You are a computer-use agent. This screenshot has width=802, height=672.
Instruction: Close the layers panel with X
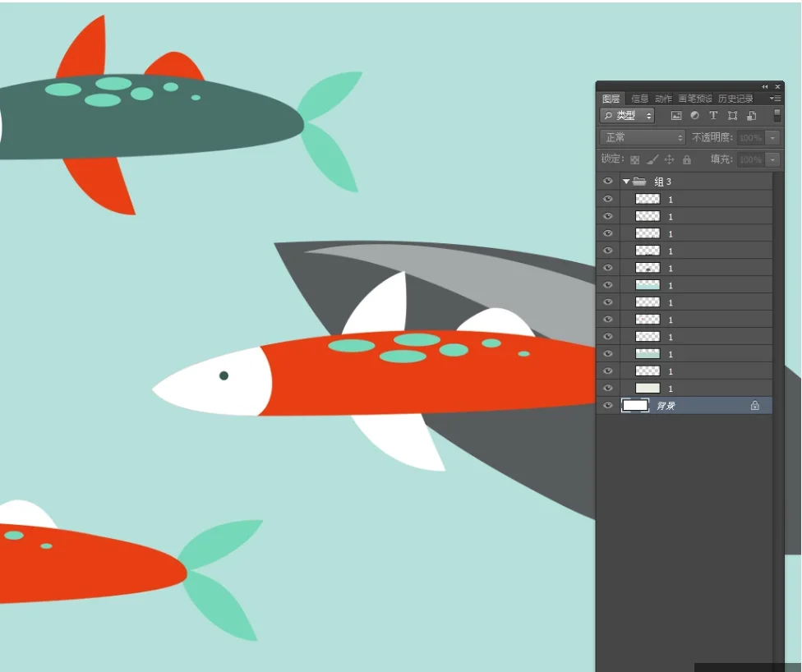(777, 86)
